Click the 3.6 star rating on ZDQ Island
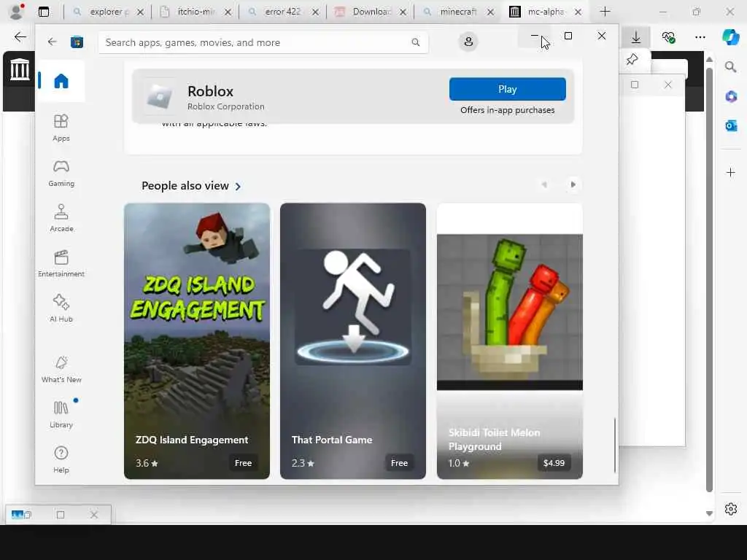Screen dimensions: 747x560 coord(147,463)
